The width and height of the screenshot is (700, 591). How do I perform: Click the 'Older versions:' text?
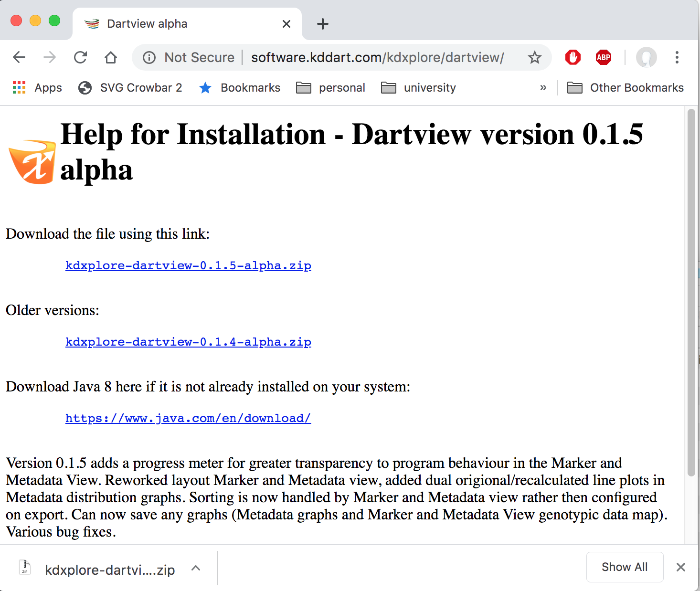click(x=53, y=310)
